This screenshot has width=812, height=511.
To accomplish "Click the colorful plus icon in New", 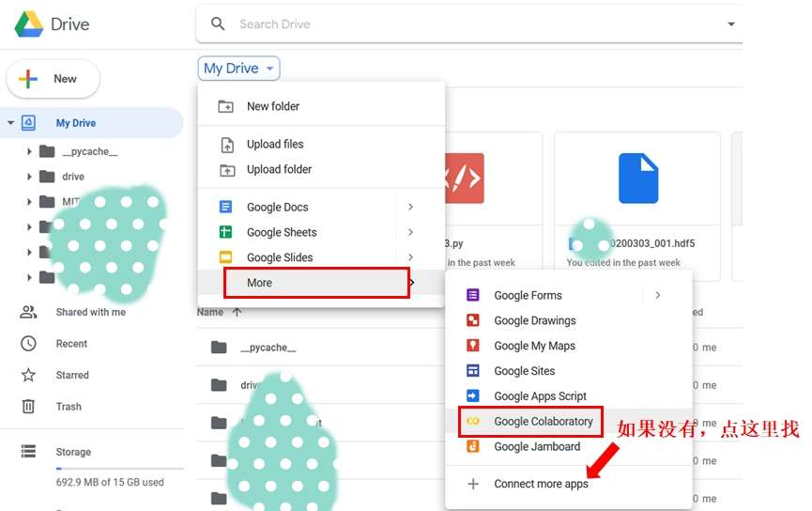I will coord(28,79).
